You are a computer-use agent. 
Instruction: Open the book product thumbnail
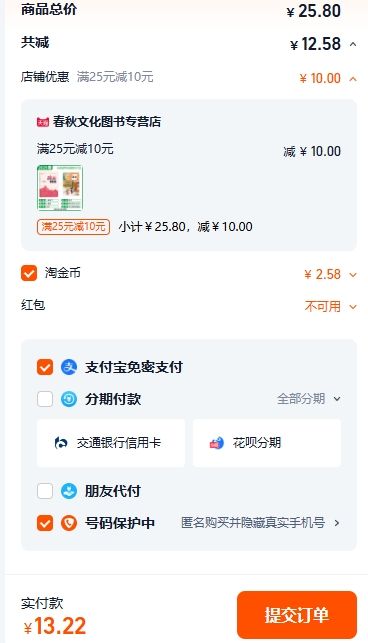coord(60,188)
